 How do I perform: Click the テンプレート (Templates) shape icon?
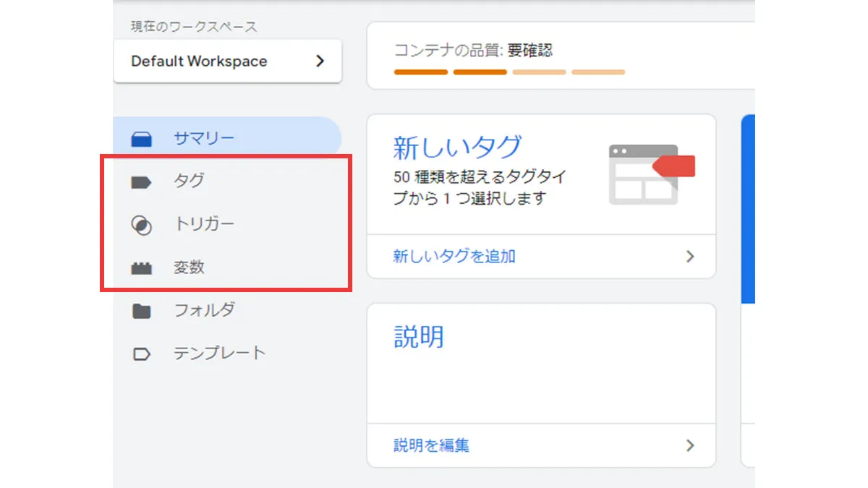(142, 353)
